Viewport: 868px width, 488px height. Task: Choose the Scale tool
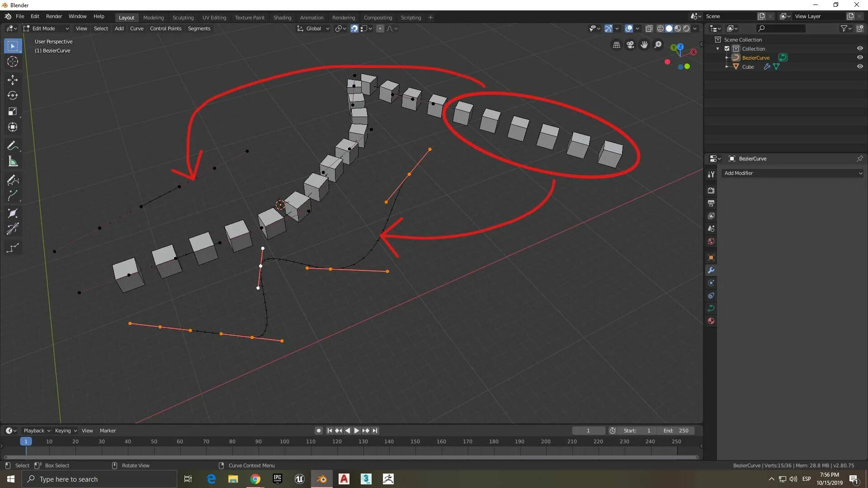13,112
